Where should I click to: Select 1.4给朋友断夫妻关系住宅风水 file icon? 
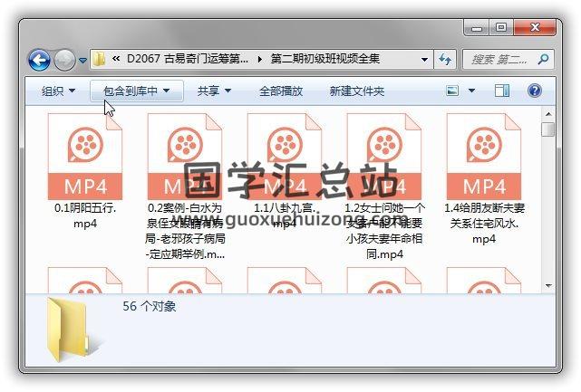[x=484, y=157]
